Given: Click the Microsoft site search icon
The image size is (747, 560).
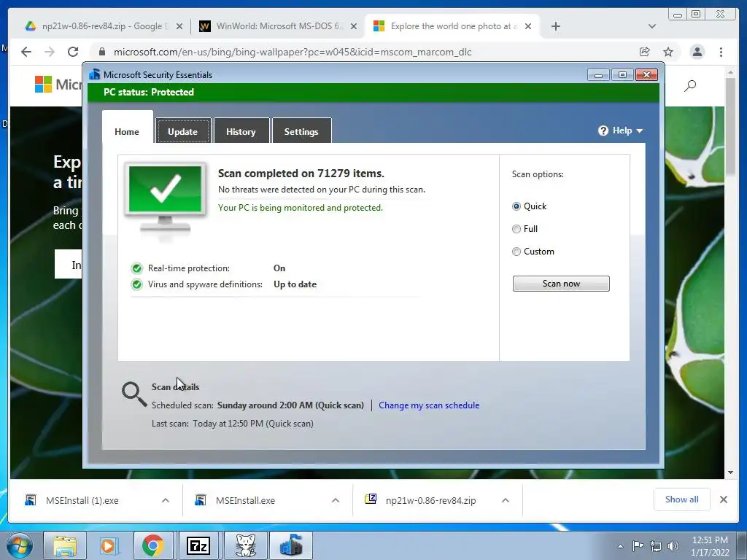Looking at the screenshot, I should 690,86.
